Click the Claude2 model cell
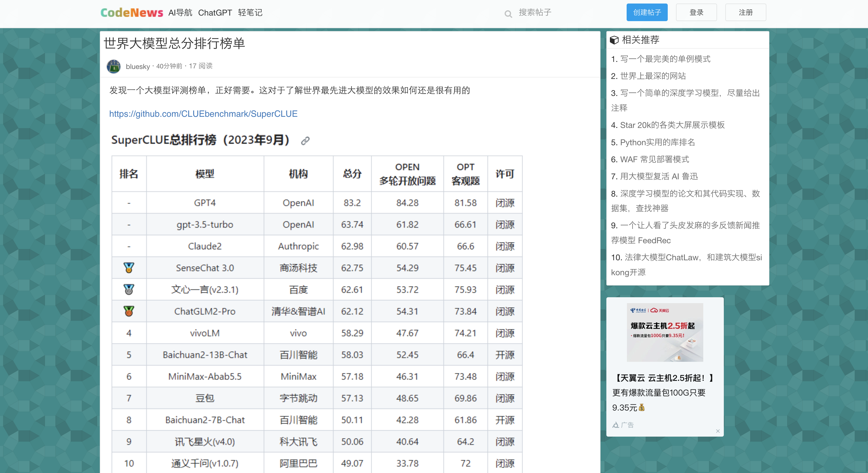868x473 pixels. coord(205,246)
